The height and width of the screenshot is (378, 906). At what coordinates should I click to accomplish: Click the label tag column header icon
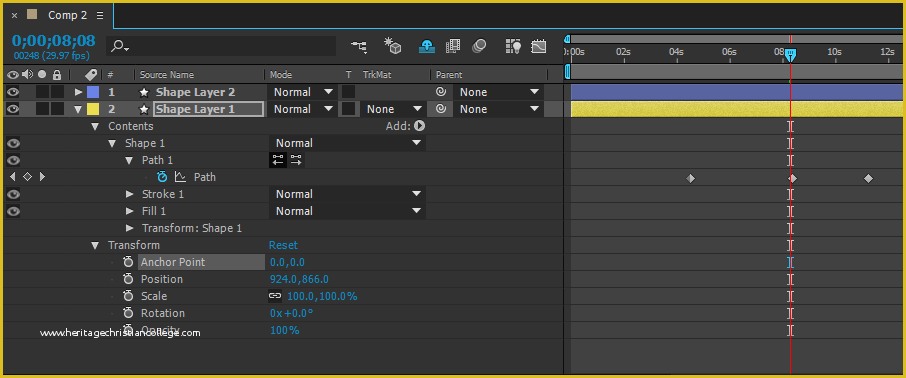pyautogui.click(x=90, y=75)
